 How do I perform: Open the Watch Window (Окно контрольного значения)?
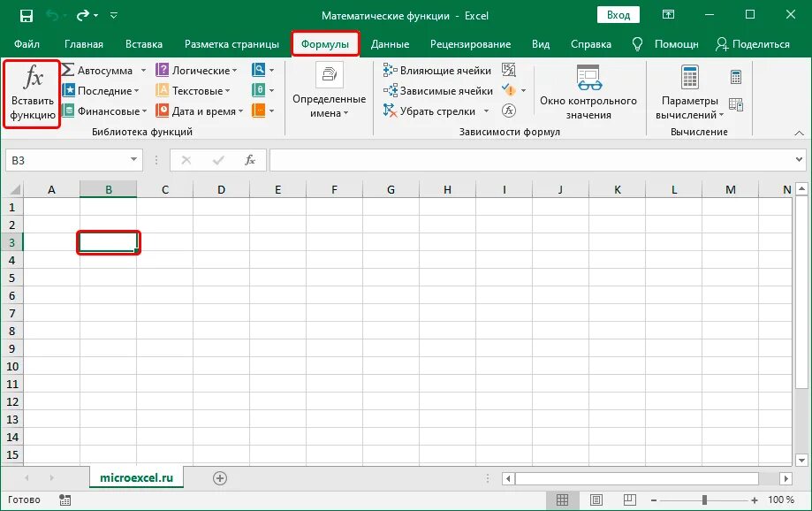tap(588, 92)
